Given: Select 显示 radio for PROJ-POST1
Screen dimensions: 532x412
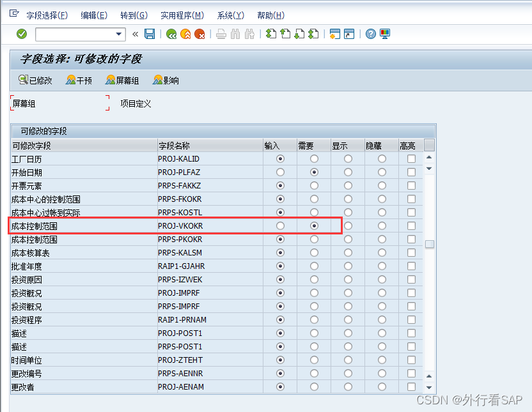Looking at the screenshot, I should [x=348, y=333].
